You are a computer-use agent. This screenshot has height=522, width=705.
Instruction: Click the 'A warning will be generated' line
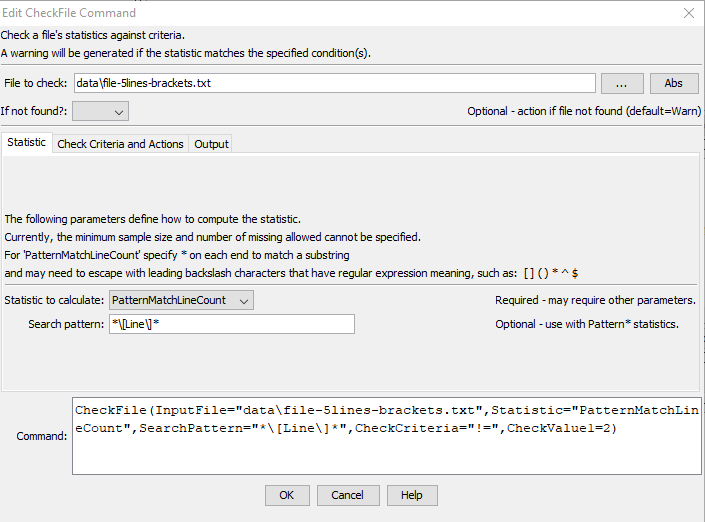pyautogui.click(x=186, y=53)
